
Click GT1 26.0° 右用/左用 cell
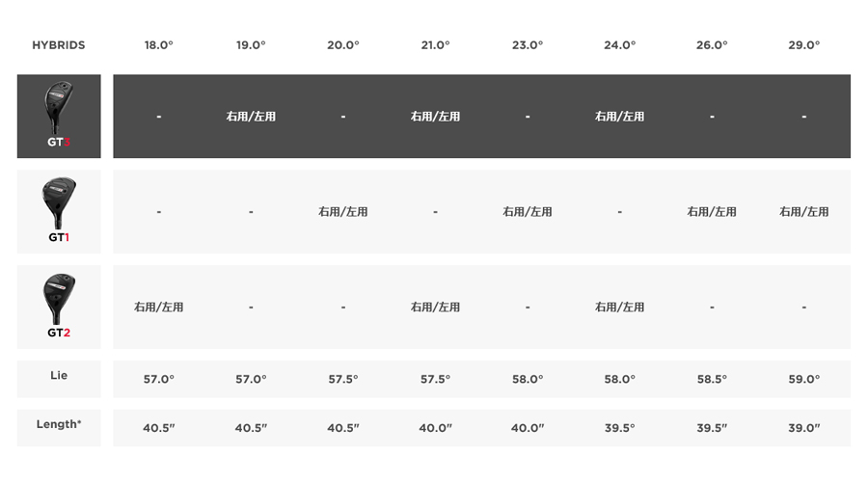(712, 211)
